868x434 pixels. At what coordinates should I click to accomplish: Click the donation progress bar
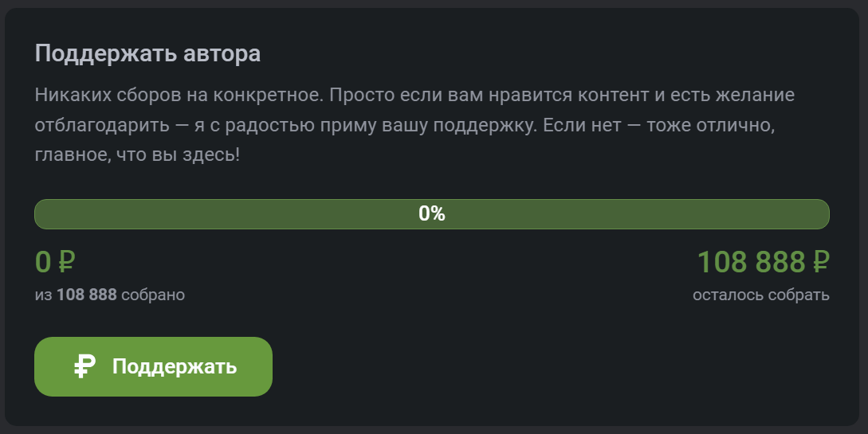click(239, 214)
